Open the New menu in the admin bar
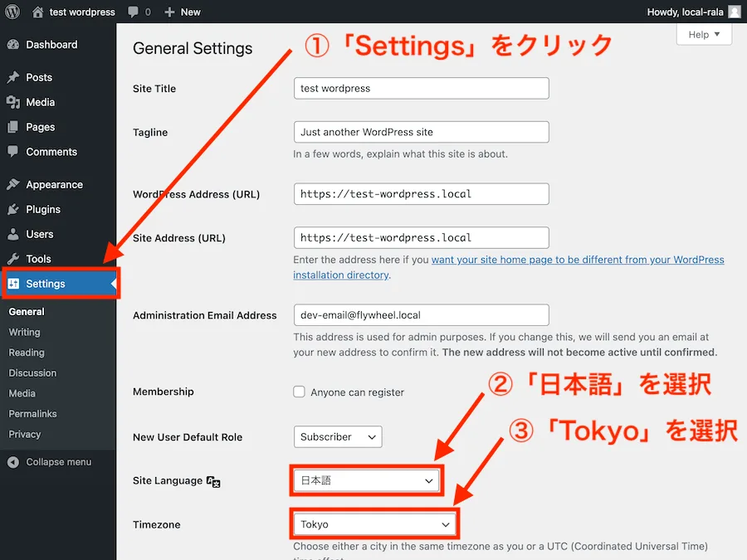 coord(182,12)
